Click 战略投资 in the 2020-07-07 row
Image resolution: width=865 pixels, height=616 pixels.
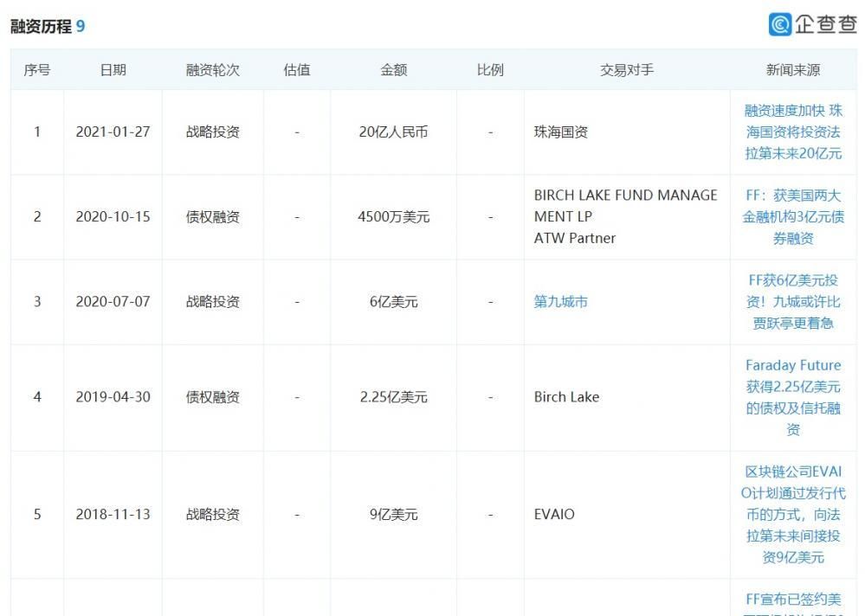tap(213, 301)
